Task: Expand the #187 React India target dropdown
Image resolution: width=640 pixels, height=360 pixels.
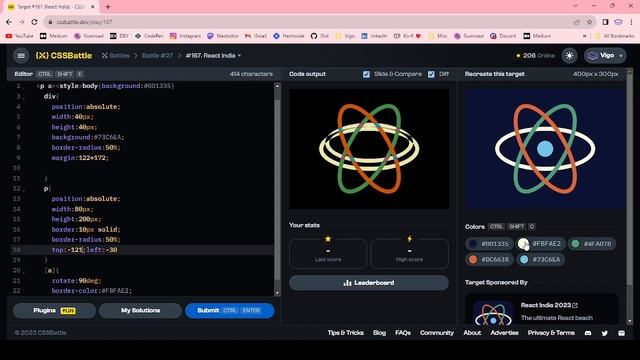Action: point(213,56)
